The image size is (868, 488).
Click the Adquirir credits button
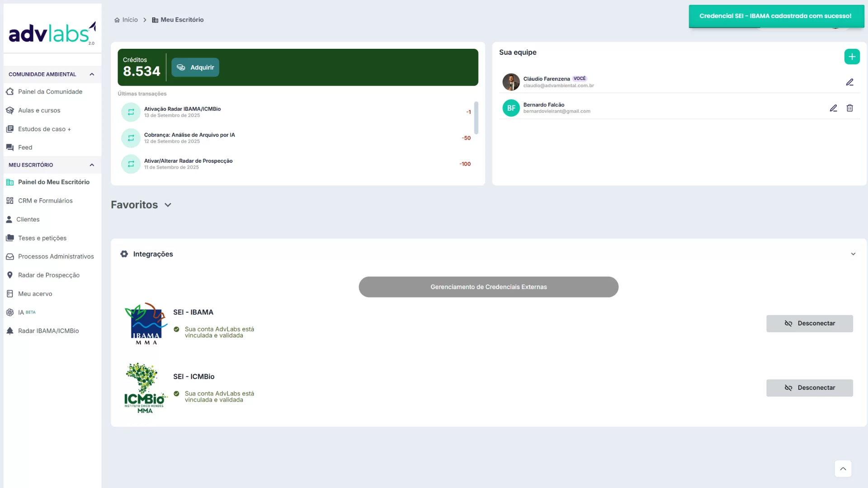(195, 67)
